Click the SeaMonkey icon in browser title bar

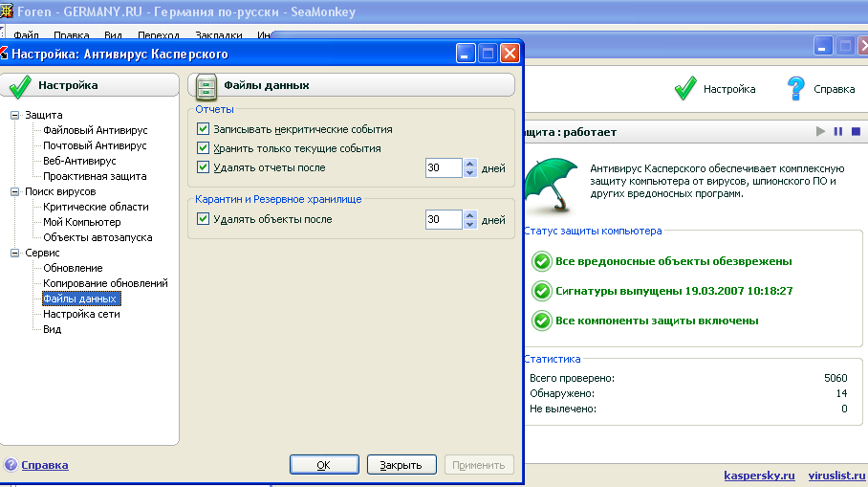6,11
